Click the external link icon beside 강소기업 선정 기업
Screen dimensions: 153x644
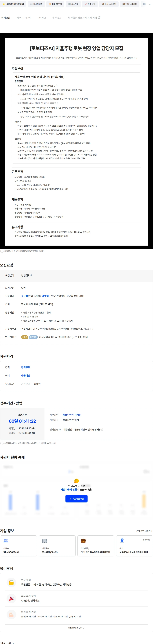coord(99,18)
